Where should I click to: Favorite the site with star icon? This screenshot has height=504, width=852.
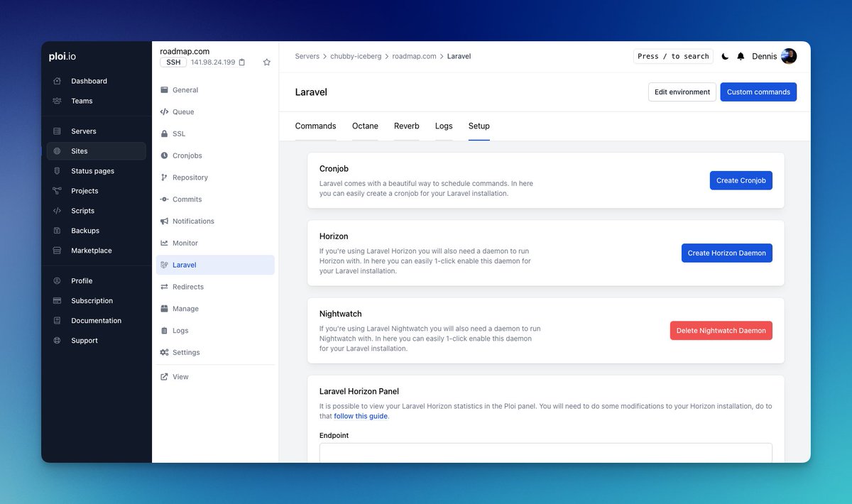[267, 62]
